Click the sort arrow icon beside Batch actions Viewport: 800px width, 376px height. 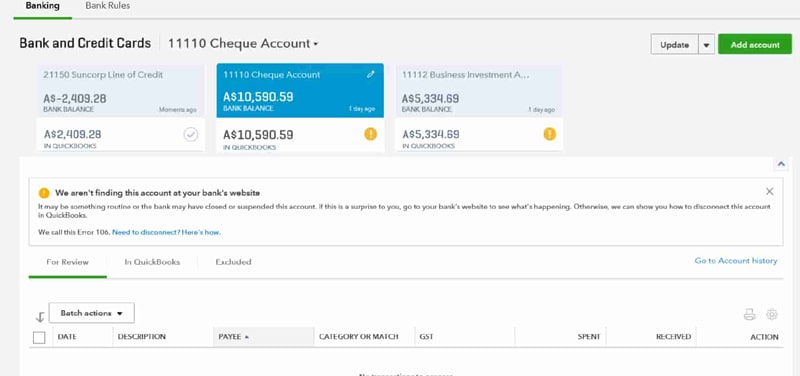[x=40, y=317]
